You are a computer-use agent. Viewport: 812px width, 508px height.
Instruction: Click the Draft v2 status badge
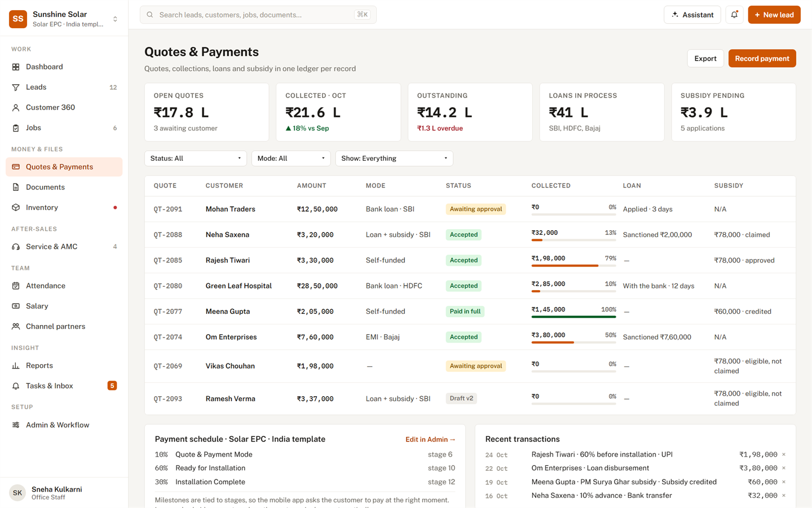point(461,398)
